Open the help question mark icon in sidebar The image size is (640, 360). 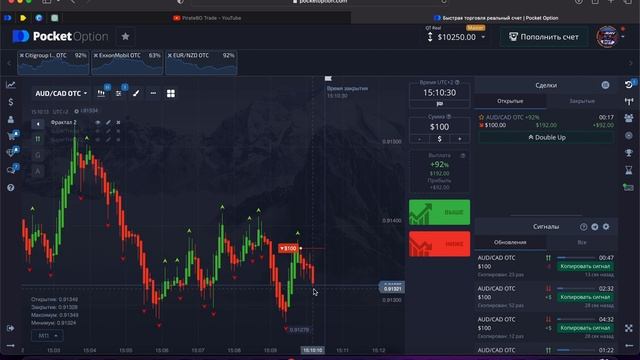pos(11,188)
